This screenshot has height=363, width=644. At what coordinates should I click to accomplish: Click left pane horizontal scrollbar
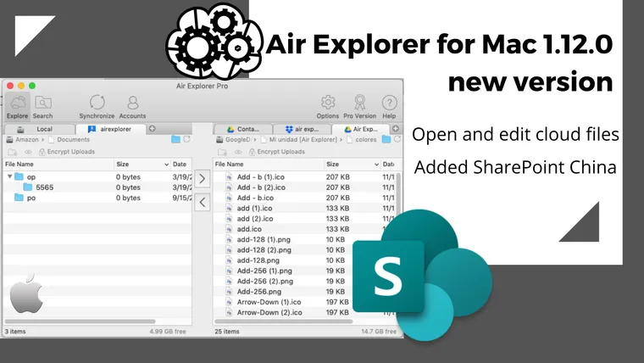point(80,321)
